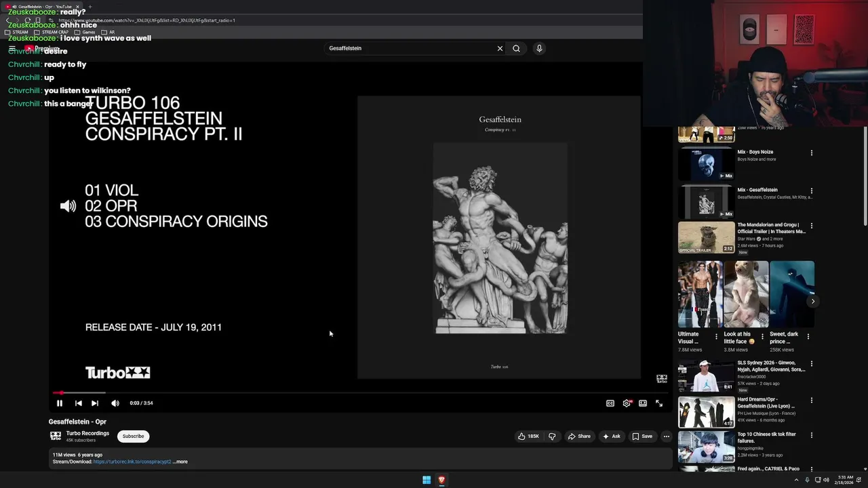The height and width of the screenshot is (488, 868).
Task: Open options for Mandalorian and Grogu video
Action: click(x=811, y=226)
